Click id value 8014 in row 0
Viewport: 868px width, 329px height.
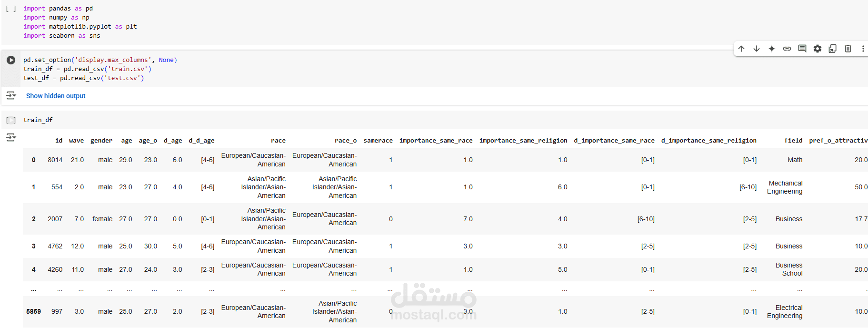tap(55, 160)
